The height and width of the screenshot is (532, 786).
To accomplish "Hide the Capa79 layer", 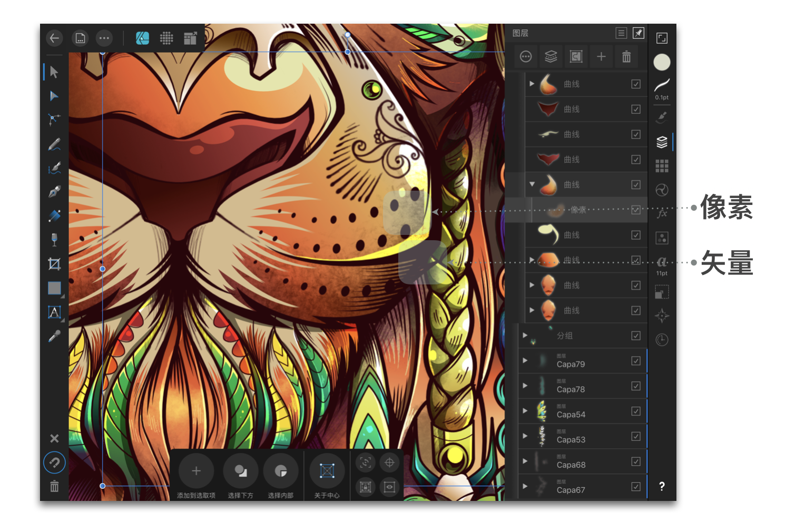I will pyautogui.click(x=636, y=361).
